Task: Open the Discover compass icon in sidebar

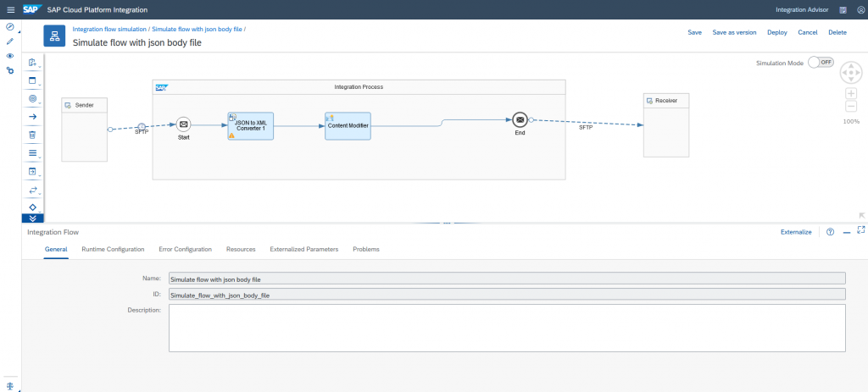Action: pyautogui.click(x=10, y=27)
